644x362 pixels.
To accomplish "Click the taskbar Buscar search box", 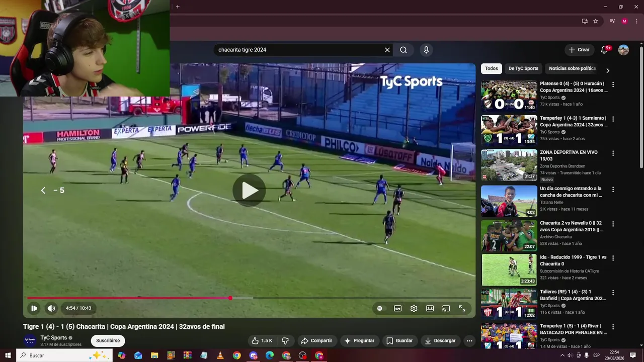I will tap(64, 355).
